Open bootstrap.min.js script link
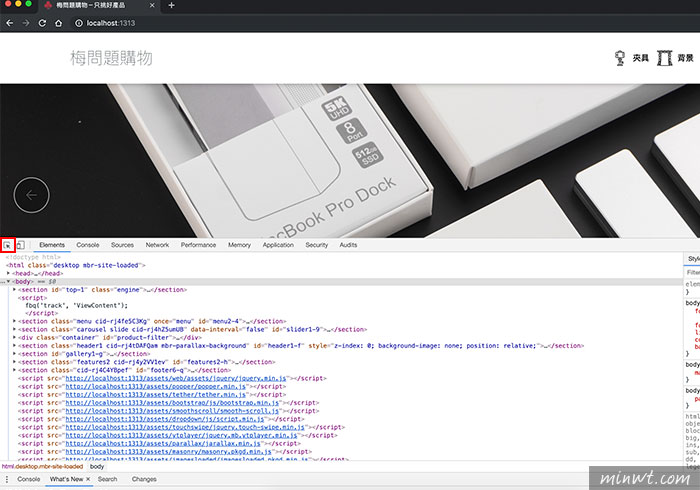The image size is (700, 490). [x=172, y=403]
